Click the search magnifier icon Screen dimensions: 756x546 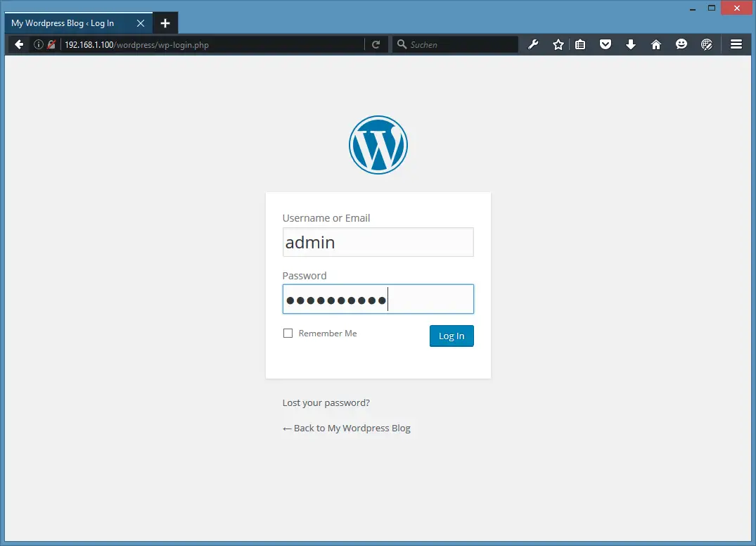(402, 44)
